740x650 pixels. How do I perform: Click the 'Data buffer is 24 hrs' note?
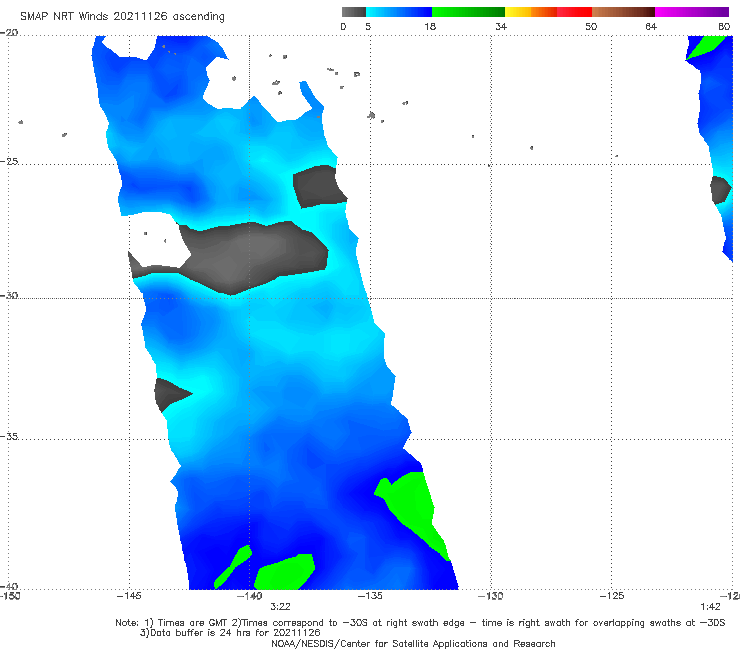pyautogui.click(x=230, y=633)
